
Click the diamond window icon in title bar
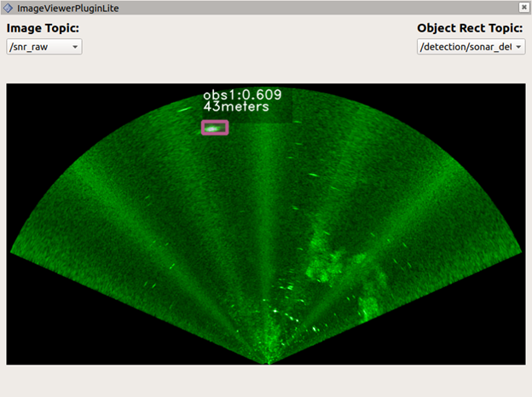pyautogui.click(x=8, y=7)
